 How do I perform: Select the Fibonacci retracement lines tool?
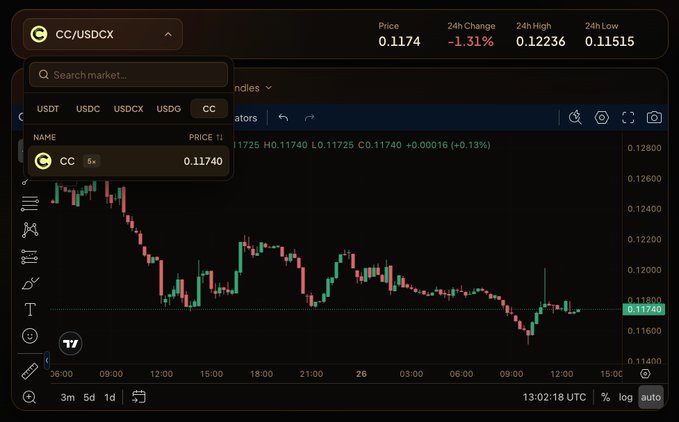(29, 203)
